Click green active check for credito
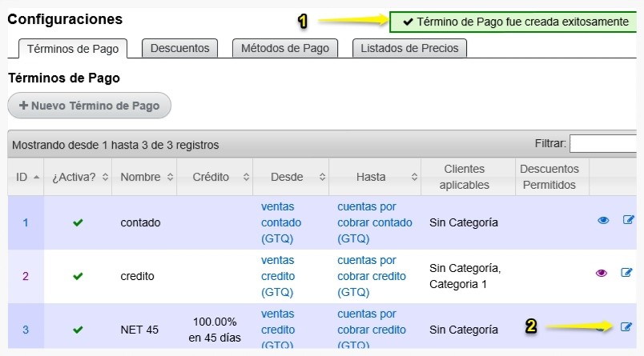Viewport: 644px width, 356px height. click(x=78, y=277)
